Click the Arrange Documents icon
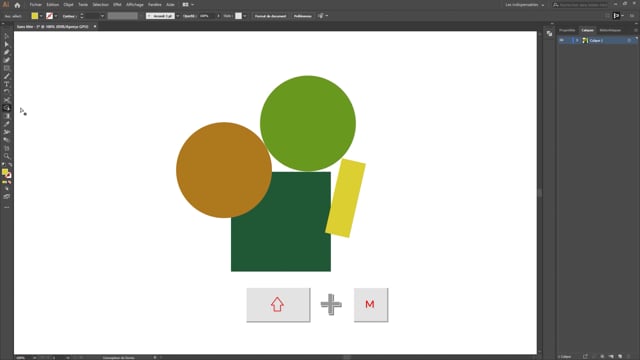This screenshot has width=640, height=360. [186, 4]
